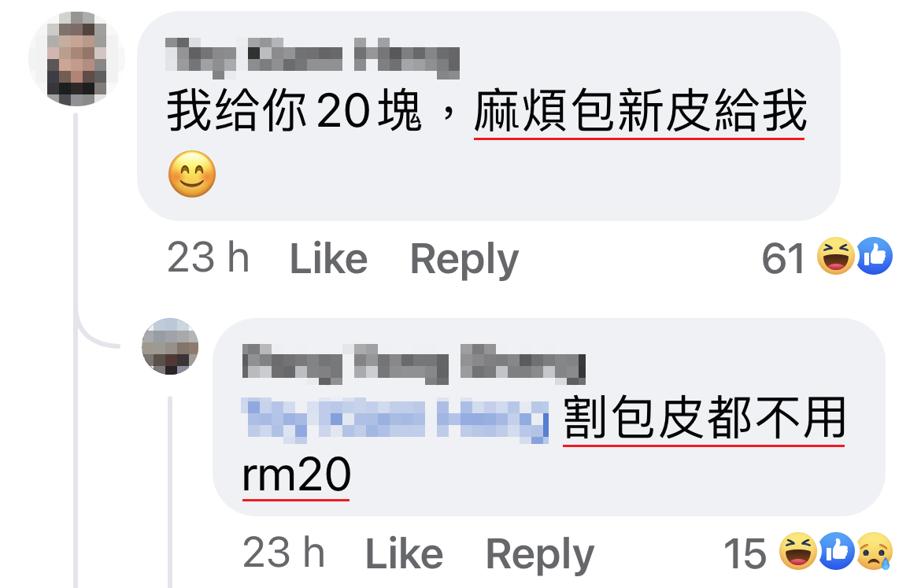Viewport: 921px width, 588px height.
Task: Open the top commenter's blurred name link
Action: coord(313,58)
